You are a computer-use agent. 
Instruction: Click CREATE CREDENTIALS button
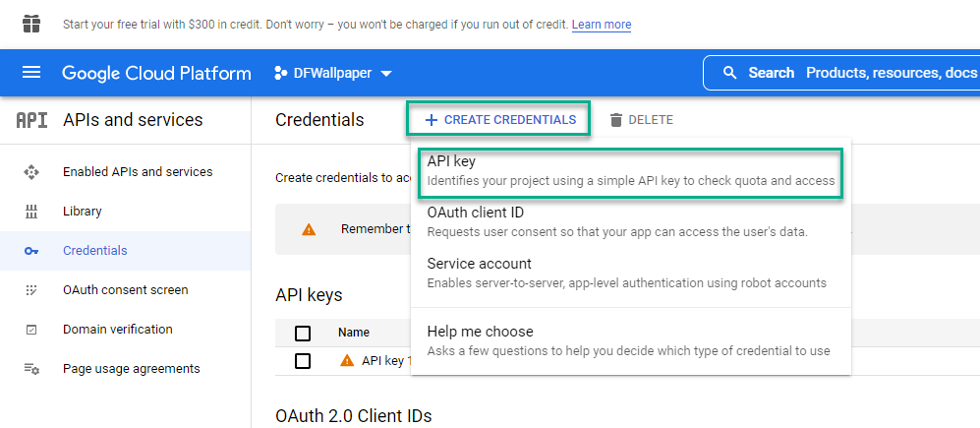(x=498, y=119)
